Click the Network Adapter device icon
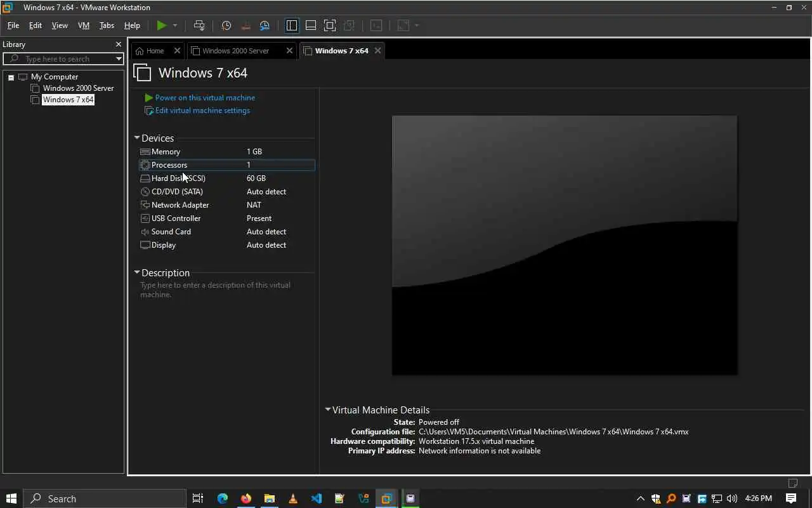The height and width of the screenshot is (508, 812). coord(145,205)
